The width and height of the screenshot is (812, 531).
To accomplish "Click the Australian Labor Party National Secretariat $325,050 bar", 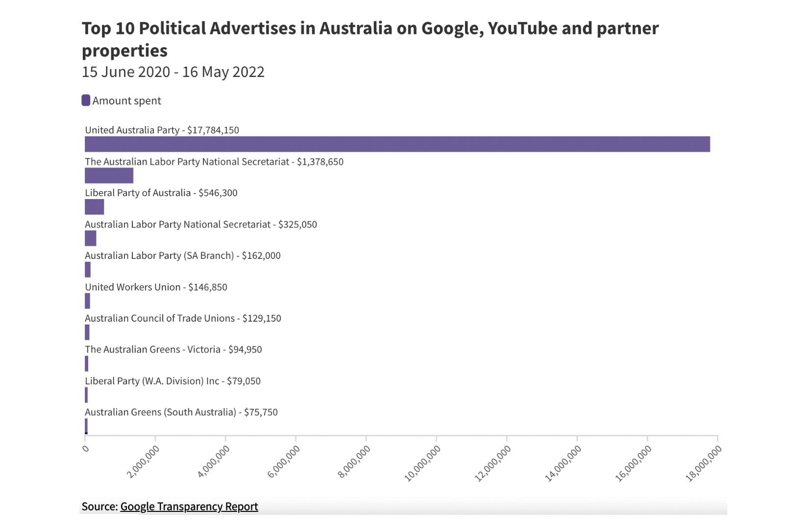I will 90,238.
